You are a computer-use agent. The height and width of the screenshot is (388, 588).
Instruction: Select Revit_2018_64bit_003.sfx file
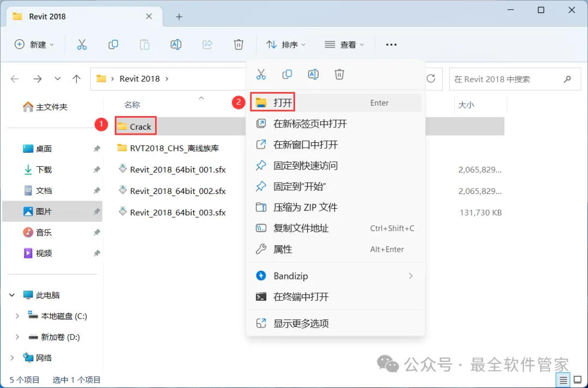click(x=171, y=213)
